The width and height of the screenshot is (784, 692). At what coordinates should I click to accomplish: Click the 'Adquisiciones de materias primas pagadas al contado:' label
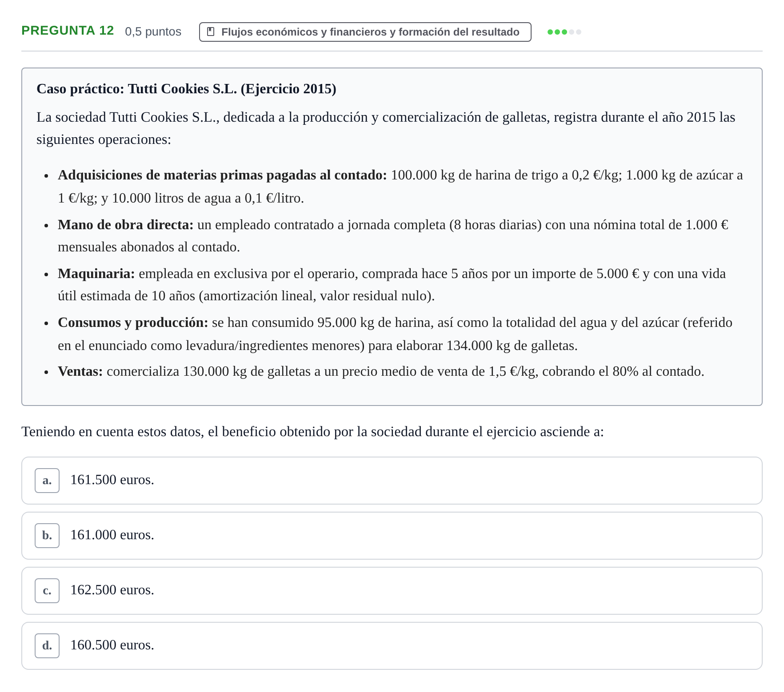[x=222, y=175]
